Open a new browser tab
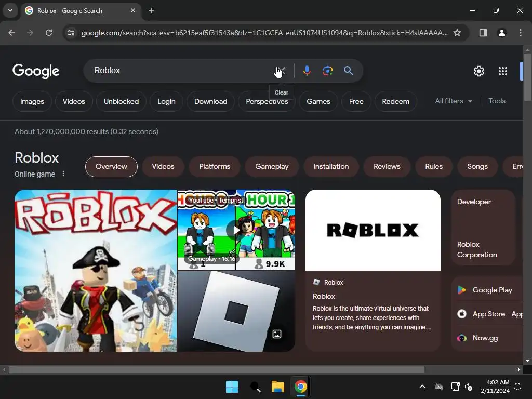Screen dimensions: 532x399 click(152, 10)
